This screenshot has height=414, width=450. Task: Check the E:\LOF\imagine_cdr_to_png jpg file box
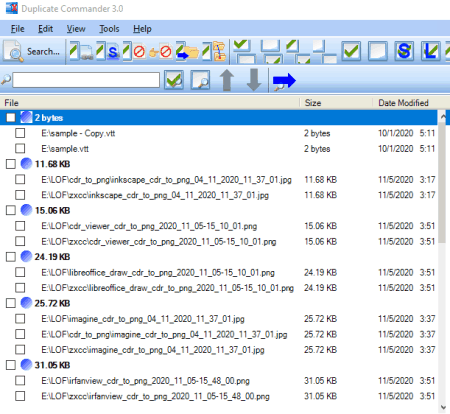pos(20,319)
